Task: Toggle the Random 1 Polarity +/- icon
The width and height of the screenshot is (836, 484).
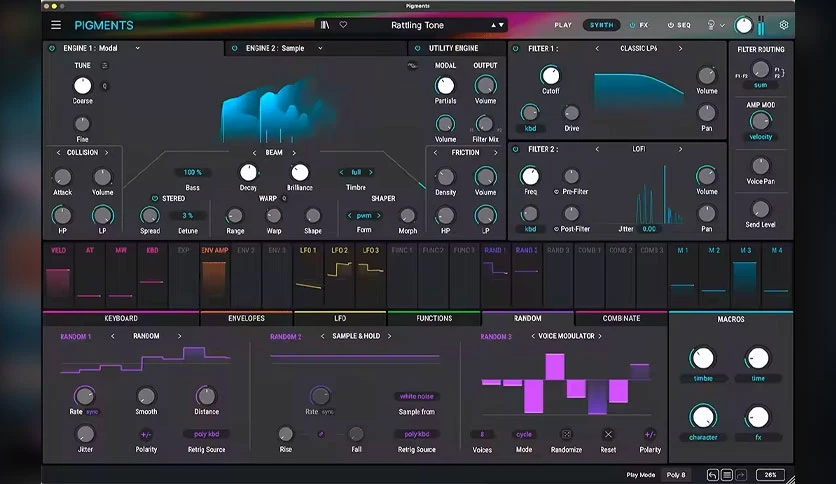Action: pyautogui.click(x=146, y=434)
